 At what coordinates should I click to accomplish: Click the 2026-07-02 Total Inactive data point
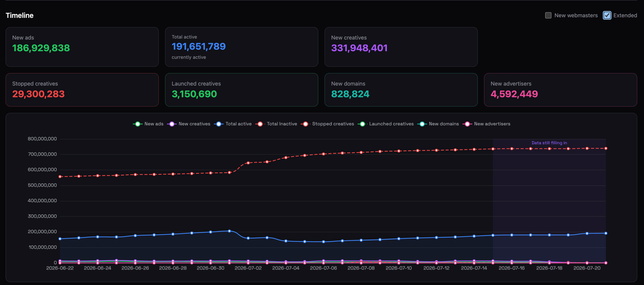248,163
